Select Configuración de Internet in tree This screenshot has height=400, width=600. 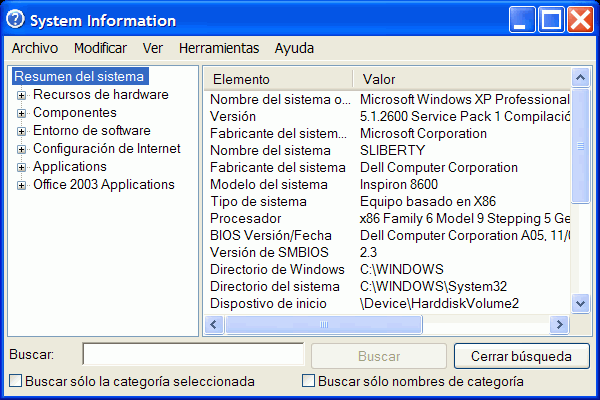click(x=107, y=148)
